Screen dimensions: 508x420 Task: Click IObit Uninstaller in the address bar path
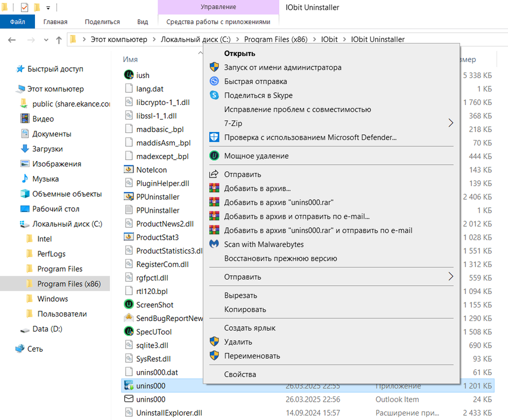(x=378, y=39)
